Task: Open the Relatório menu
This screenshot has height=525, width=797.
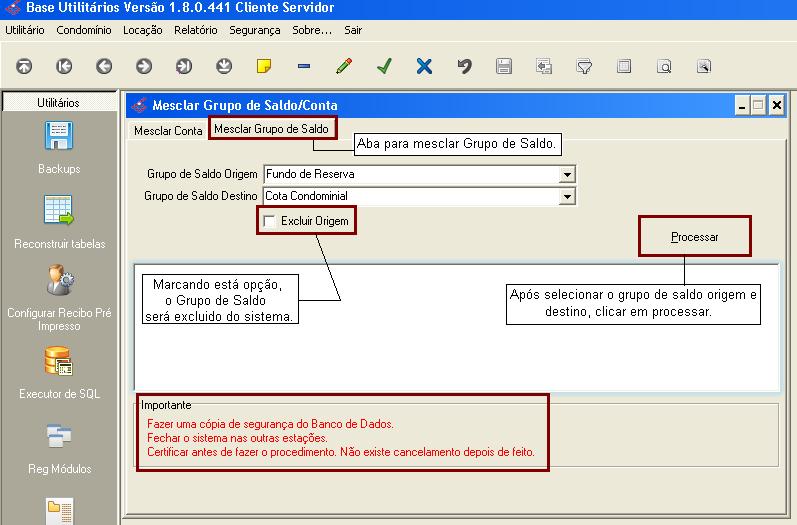Action: [x=195, y=30]
